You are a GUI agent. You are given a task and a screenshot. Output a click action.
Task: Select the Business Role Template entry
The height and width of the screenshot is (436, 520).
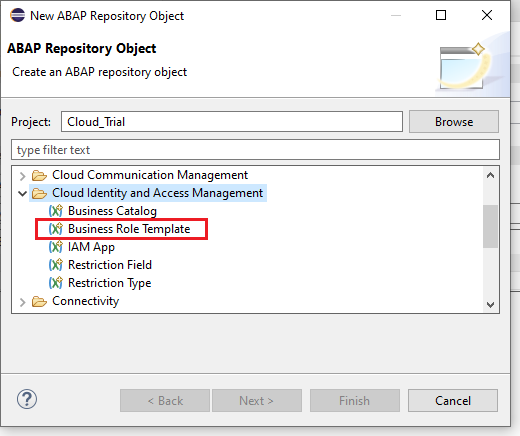pos(129,229)
